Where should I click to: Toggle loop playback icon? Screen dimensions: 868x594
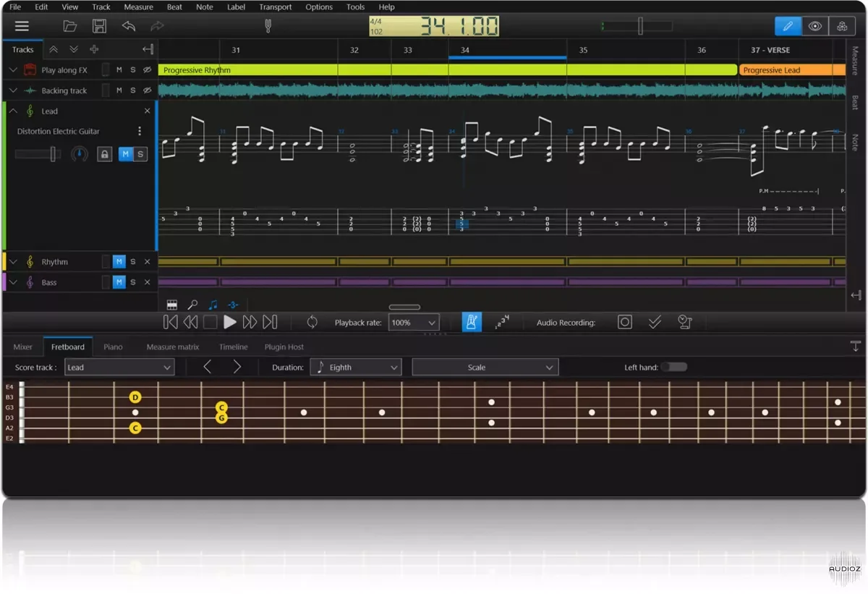click(x=312, y=322)
